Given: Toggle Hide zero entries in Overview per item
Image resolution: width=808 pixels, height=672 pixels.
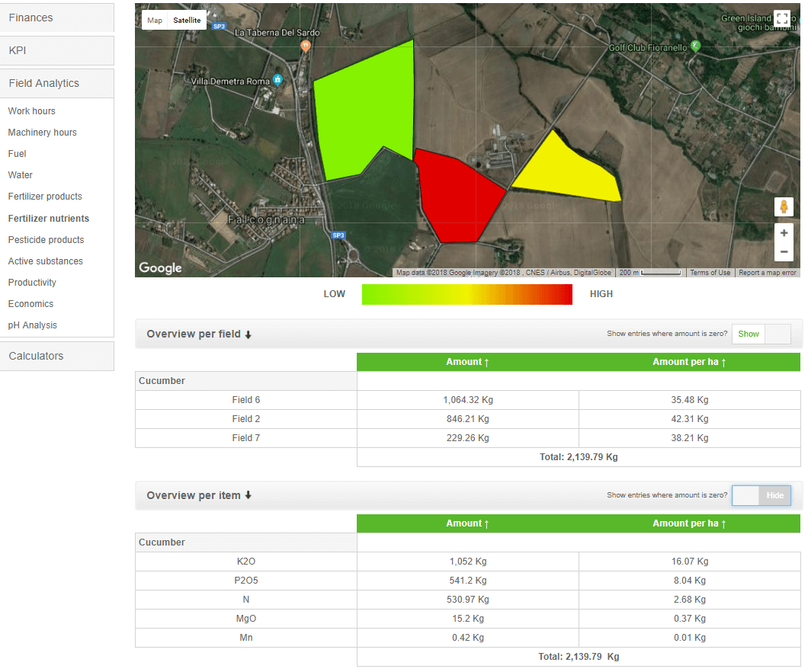Looking at the screenshot, I should (x=761, y=495).
